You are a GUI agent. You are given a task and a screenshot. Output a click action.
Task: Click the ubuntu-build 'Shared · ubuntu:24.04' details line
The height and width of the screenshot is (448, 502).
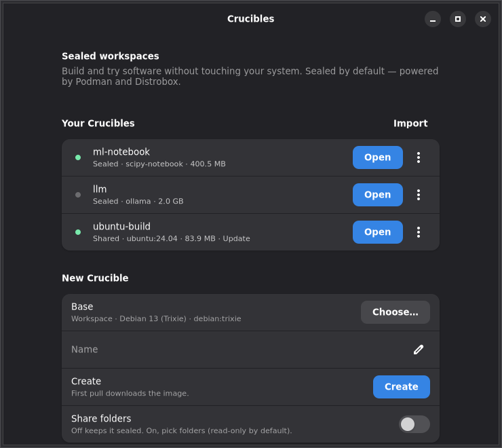(x=171, y=239)
